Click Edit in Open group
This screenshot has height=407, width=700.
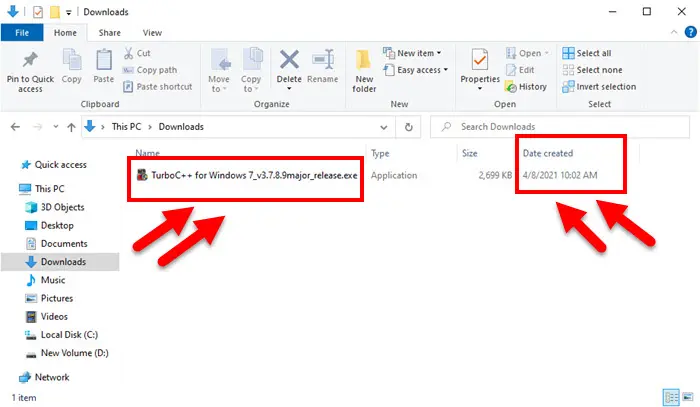pyautogui.click(x=520, y=70)
